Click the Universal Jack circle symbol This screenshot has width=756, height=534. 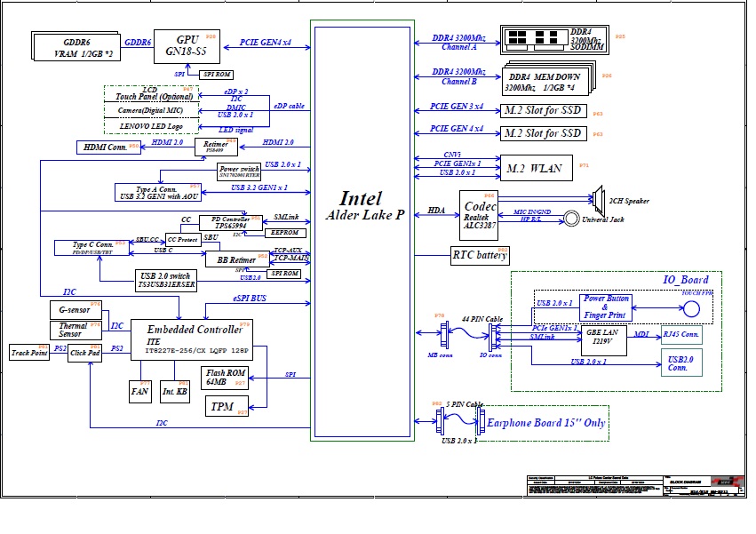pos(571,219)
